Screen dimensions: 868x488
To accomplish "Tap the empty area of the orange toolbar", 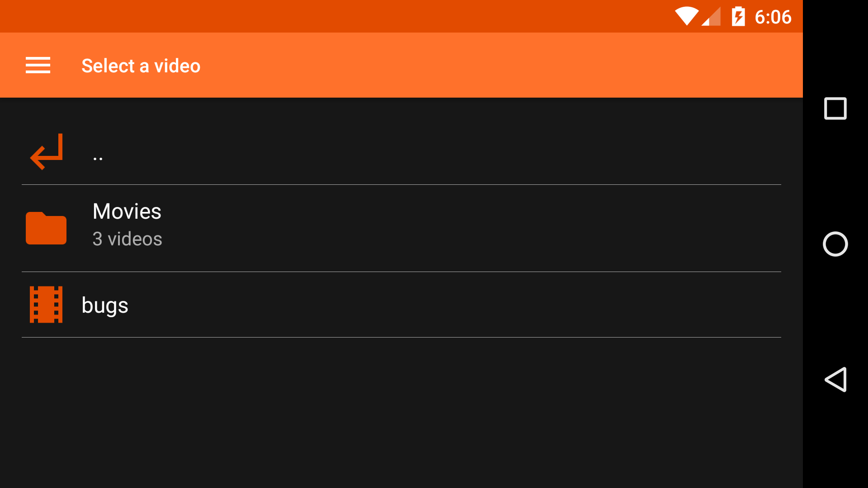I will (x=497, y=65).
